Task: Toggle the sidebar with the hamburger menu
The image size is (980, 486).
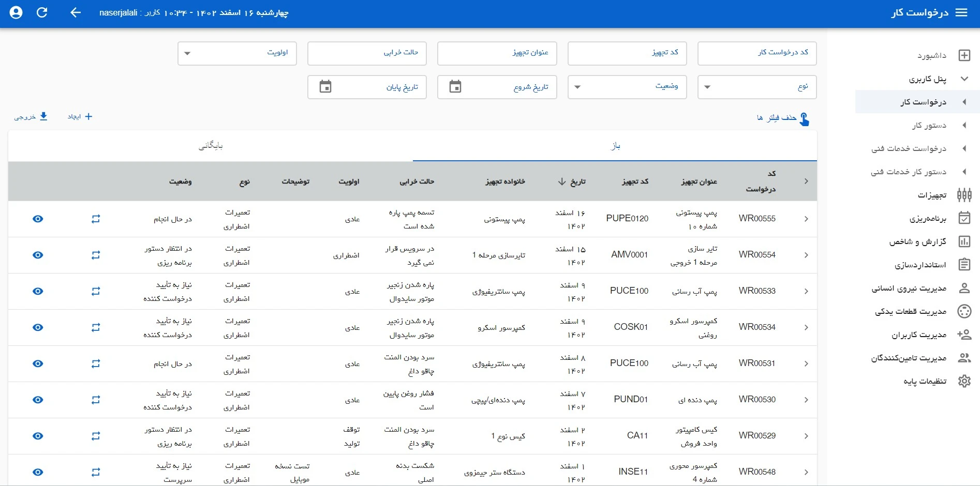Action: pyautogui.click(x=962, y=13)
